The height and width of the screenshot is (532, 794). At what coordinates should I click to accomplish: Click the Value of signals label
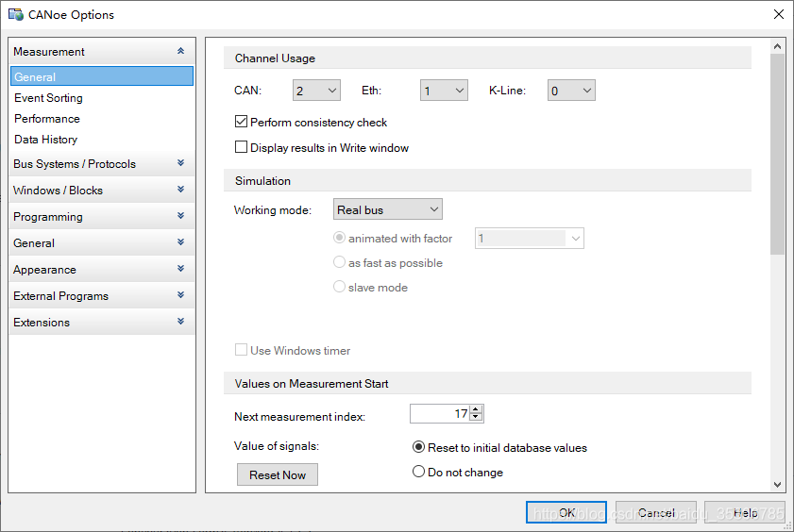pyautogui.click(x=277, y=445)
